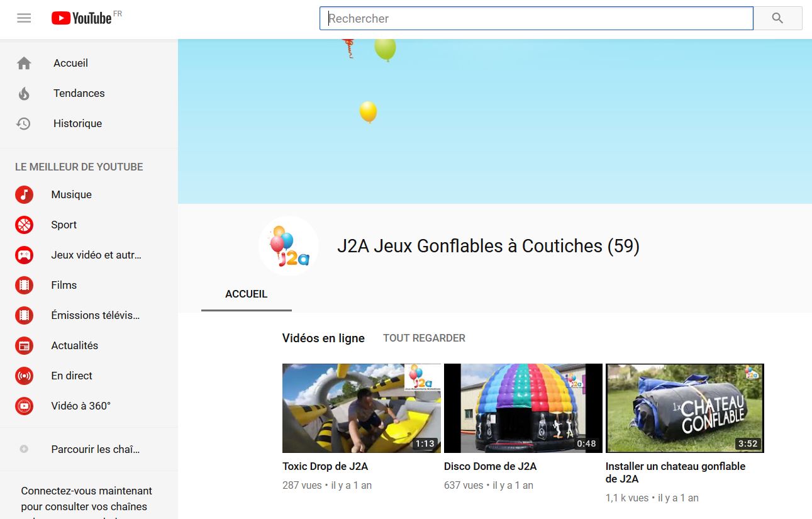Click the Toxic Drop de J2A title
Viewport: 812px width, 519px height.
325,466
